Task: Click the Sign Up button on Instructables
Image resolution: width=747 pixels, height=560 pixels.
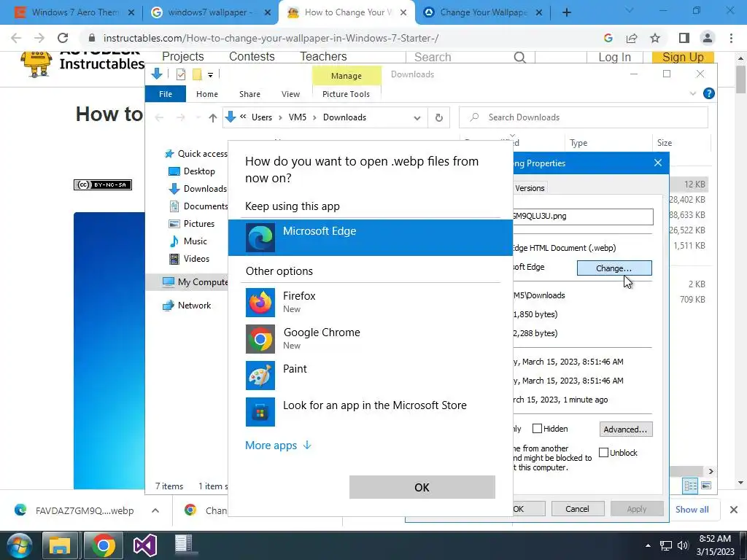Action: (x=683, y=57)
